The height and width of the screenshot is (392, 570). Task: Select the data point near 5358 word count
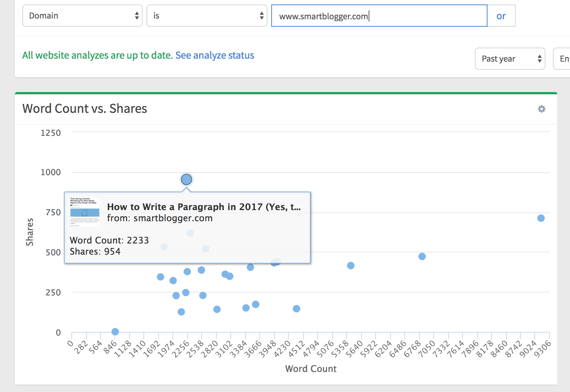351,265
